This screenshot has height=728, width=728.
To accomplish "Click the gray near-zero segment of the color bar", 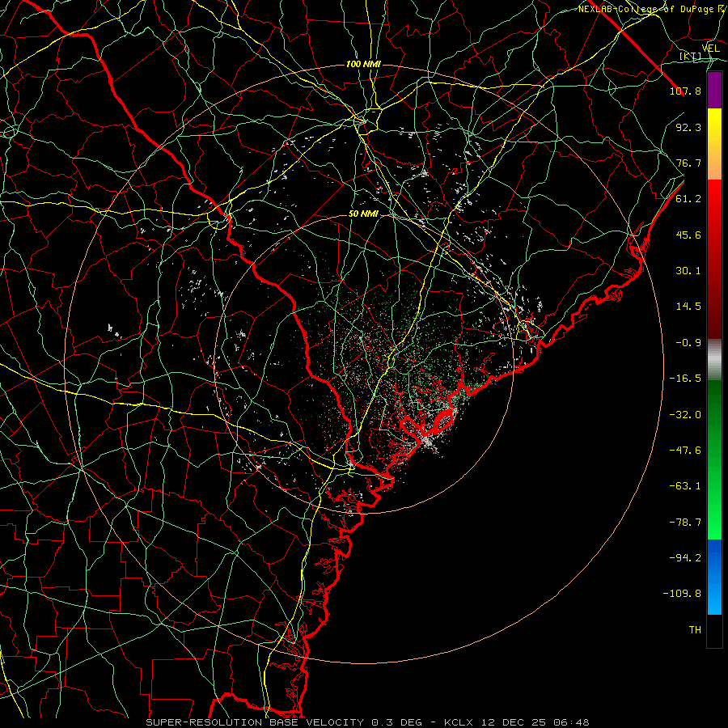I will [x=714, y=360].
